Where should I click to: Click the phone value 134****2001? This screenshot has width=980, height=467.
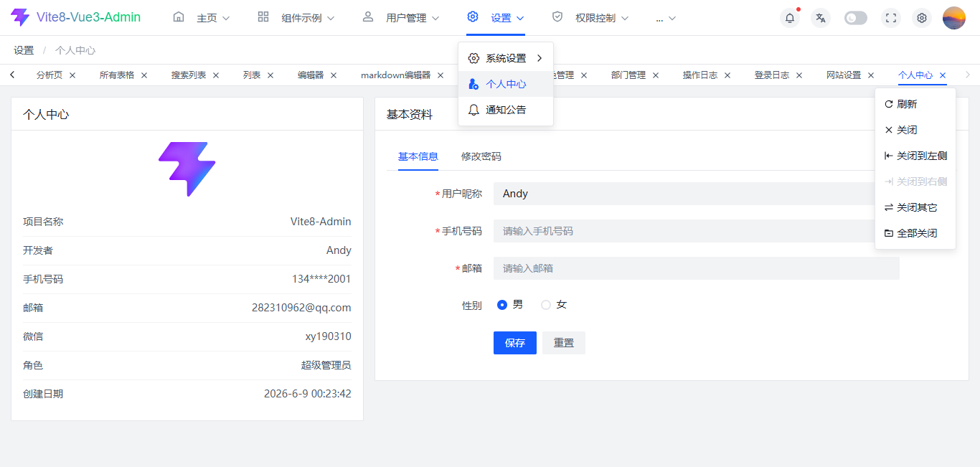321,279
